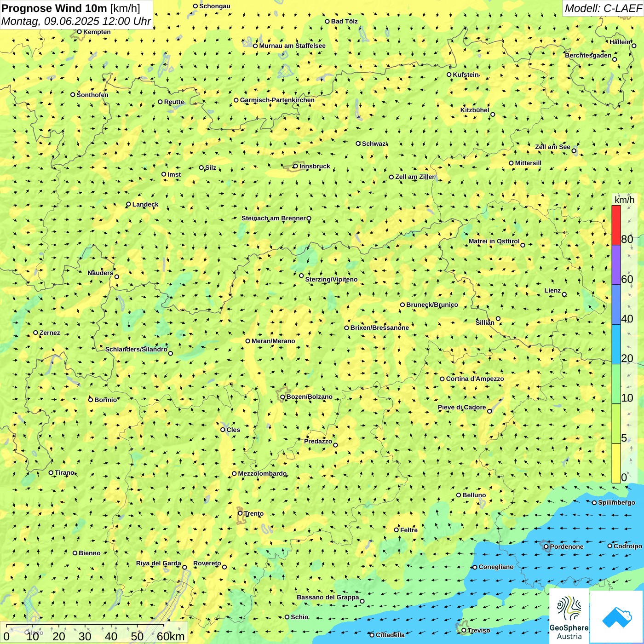Screen dimensions: 644x644
Task: Select the Kufstein city label
Action: (x=466, y=75)
